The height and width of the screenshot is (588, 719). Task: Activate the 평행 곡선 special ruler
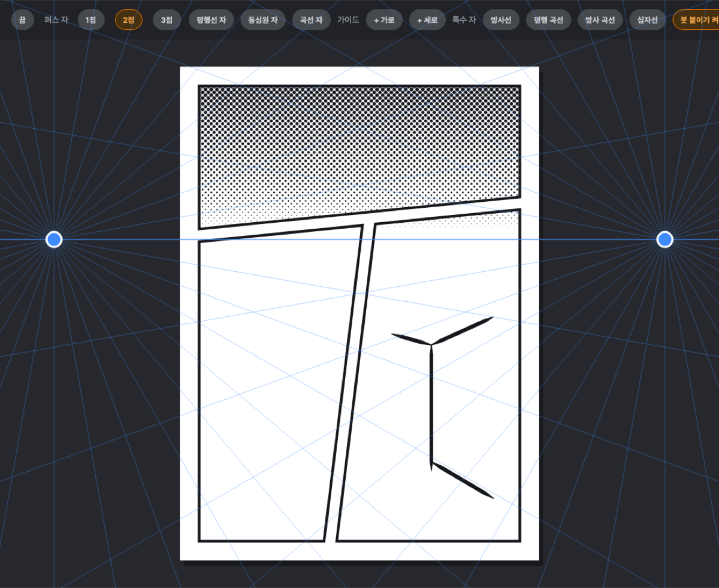(x=549, y=20)
